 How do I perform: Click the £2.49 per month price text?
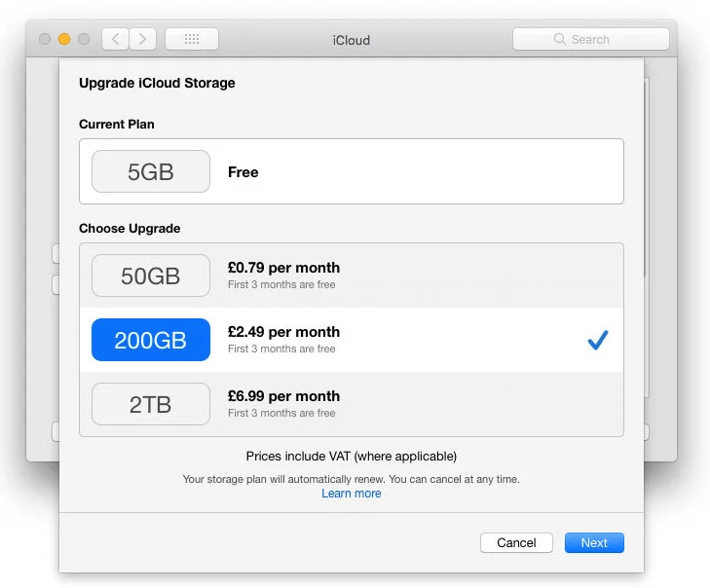click(x=284, y=332)
